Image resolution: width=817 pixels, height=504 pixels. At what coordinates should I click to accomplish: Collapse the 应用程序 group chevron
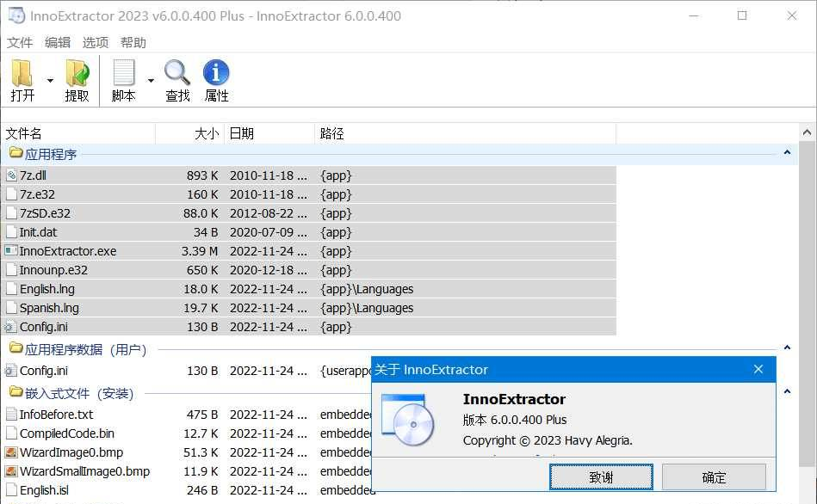click(x=788, y=152)
